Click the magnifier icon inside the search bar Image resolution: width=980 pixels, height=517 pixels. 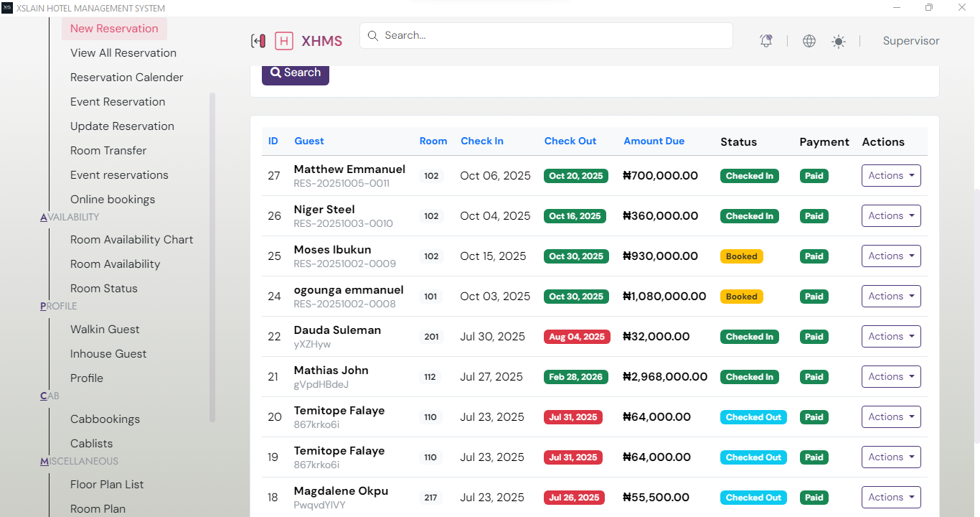point(372,35)
